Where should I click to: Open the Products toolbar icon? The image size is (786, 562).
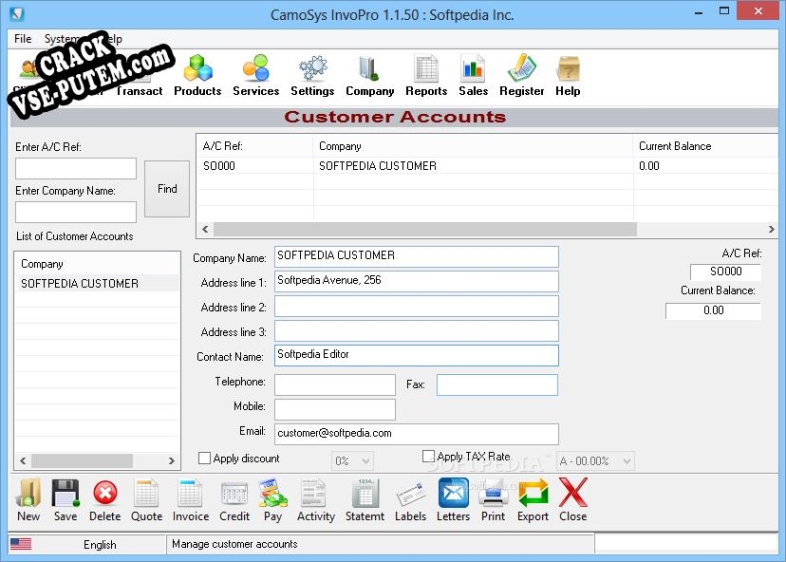197,75
